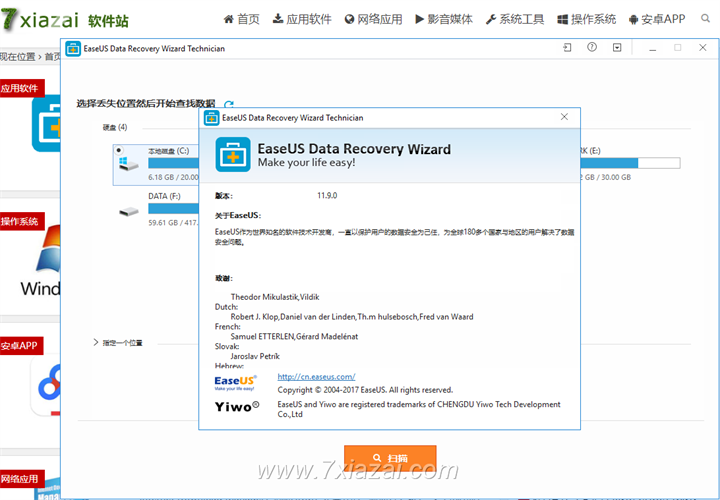Open 首页 in the website navigation

coord(241,19)
